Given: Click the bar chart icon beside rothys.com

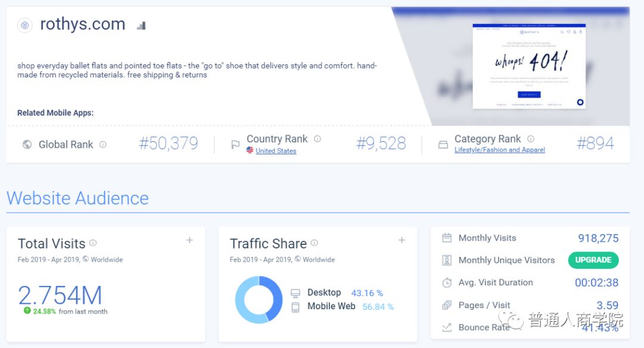Looking at the screenshot, I should 141,26.
